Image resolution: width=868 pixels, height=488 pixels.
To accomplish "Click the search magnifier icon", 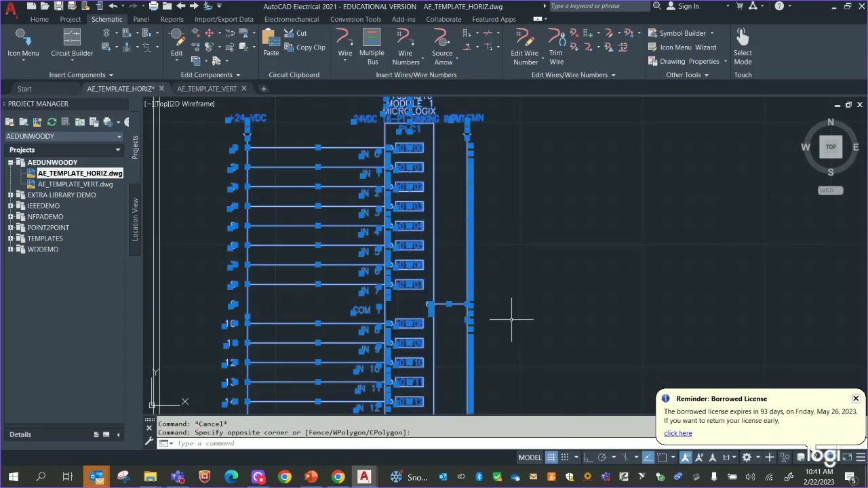I will [656, 6].
